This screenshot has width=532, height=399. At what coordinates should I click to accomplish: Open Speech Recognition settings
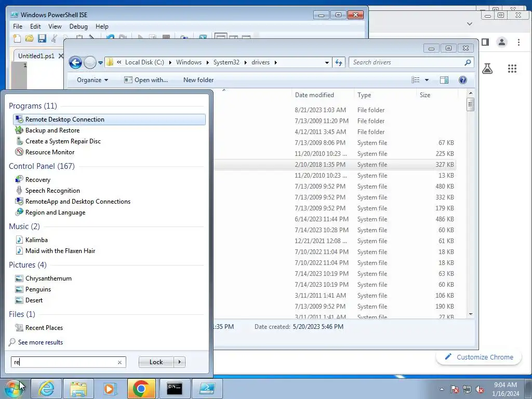pos(52,190)
